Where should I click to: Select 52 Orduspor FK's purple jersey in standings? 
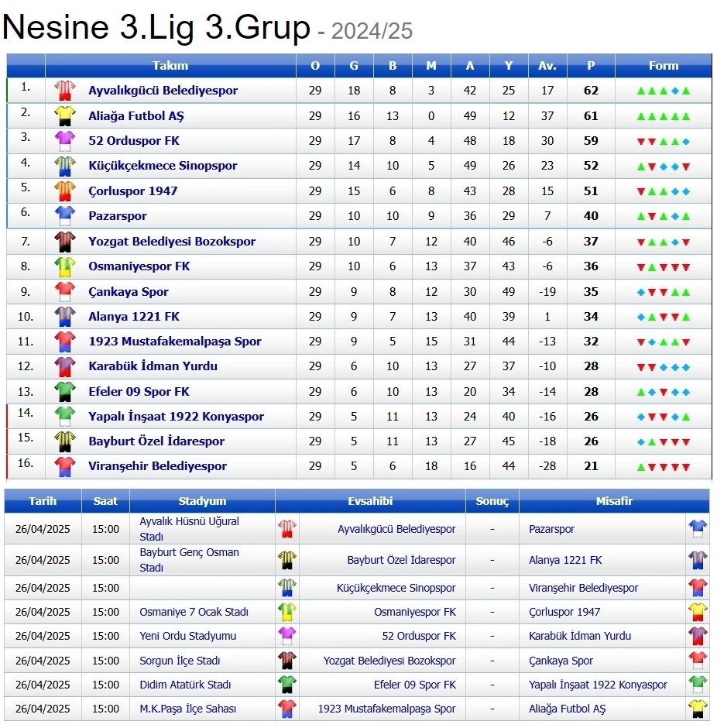point(64,140)
